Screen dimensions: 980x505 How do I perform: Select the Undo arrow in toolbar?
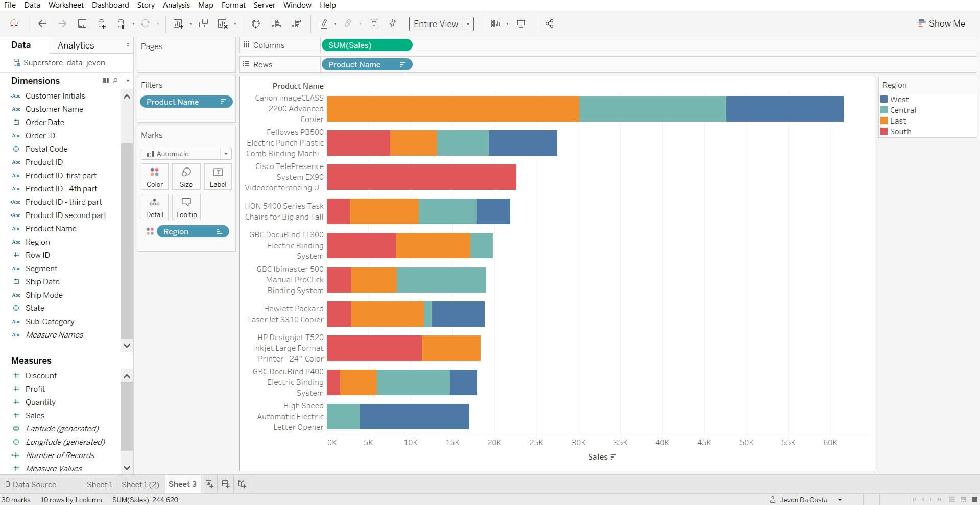pyautogui.click(x=42, y=23)
